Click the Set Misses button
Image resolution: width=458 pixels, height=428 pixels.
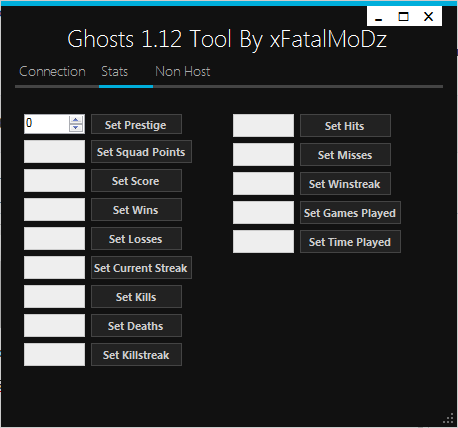click(345, 155)
